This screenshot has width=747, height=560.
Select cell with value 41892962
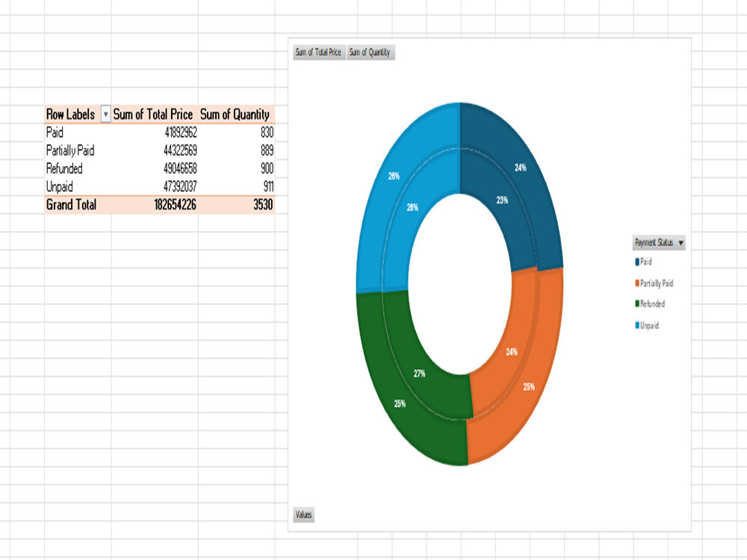point(155,132)
